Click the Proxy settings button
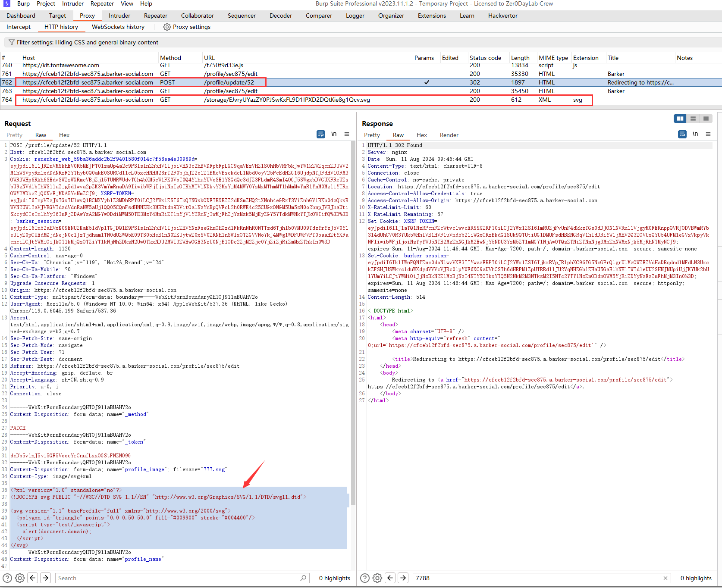 pos(187,27)
